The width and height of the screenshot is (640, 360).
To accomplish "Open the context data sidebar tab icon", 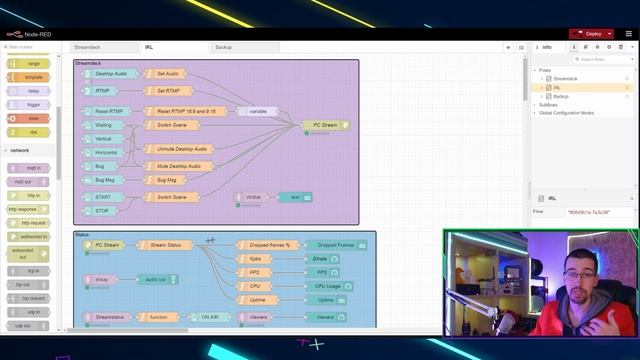I will coord(621,47).
